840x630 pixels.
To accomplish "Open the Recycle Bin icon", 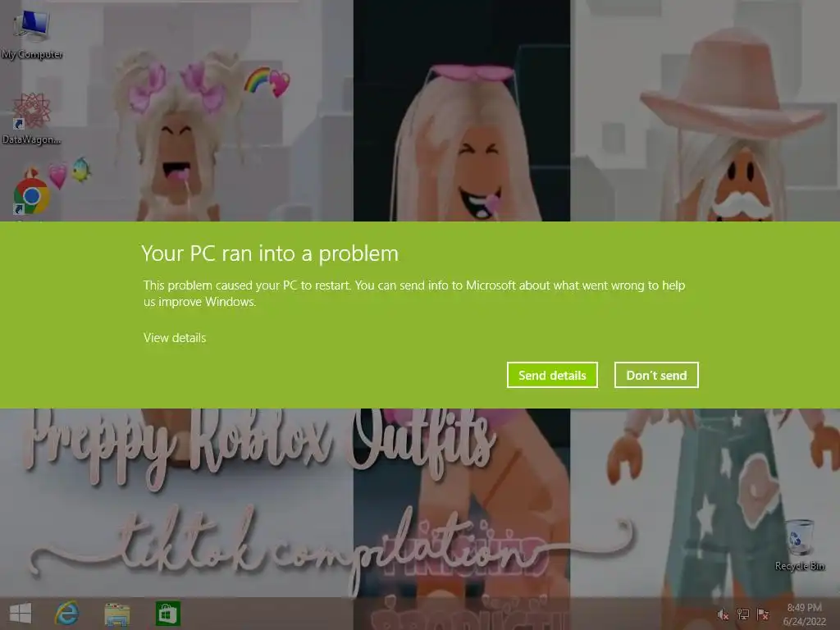I will (800, 545).
